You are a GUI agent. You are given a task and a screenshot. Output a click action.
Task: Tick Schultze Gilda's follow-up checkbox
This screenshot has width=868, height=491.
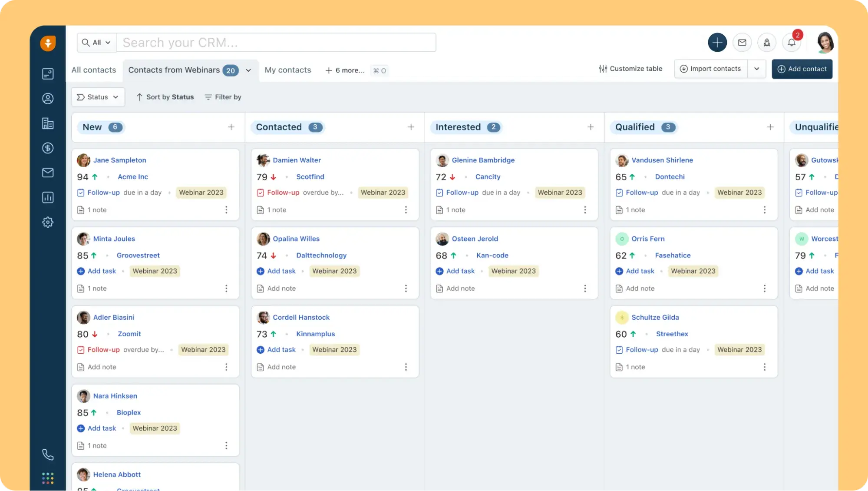point(619,349)
